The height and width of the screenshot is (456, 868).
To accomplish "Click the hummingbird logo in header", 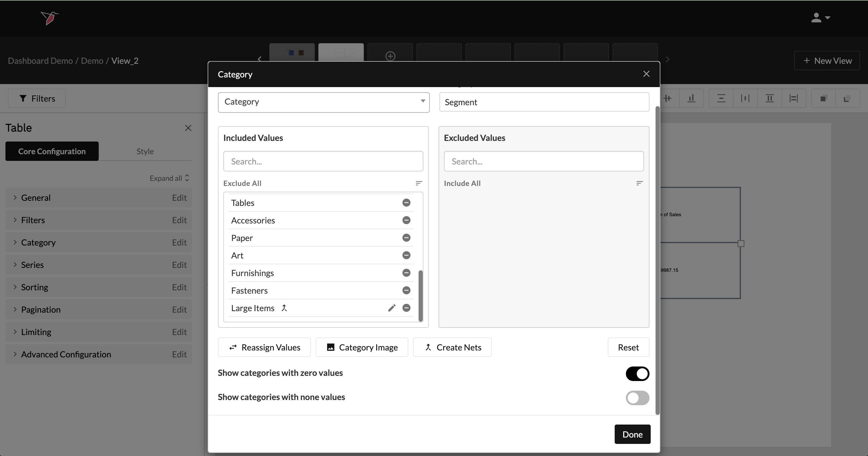I will point(50,18).
